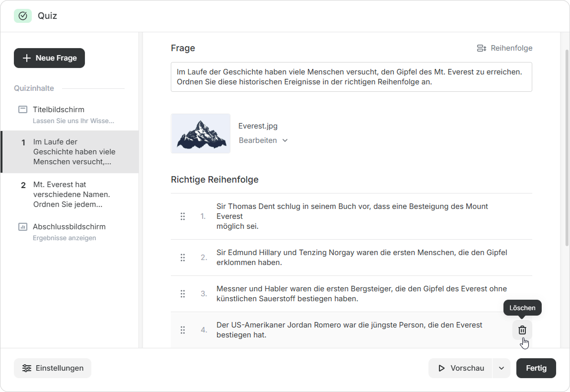Grab the drag handle of answer 1
Screen dimensions: 570x392
pos(183,216)
